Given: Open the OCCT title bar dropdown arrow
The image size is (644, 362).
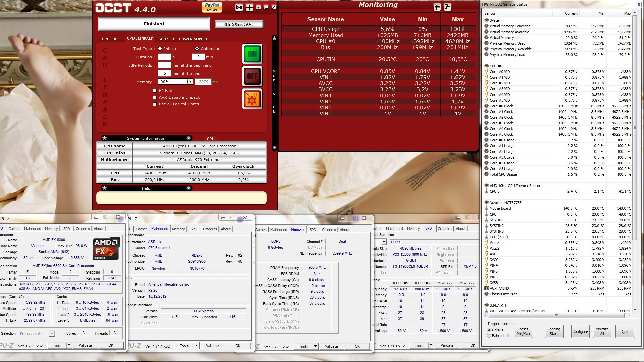Looking at the screenshot, I should coord(258,7).
